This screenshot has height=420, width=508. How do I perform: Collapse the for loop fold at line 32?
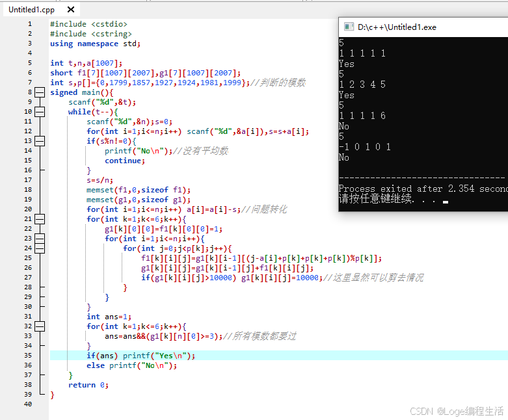coord(40,326)
